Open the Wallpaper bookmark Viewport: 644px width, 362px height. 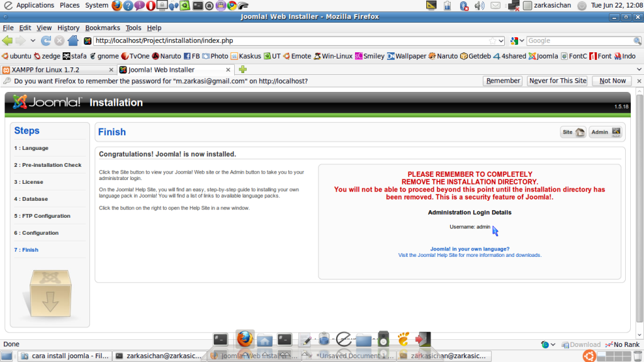coord(407,56)
